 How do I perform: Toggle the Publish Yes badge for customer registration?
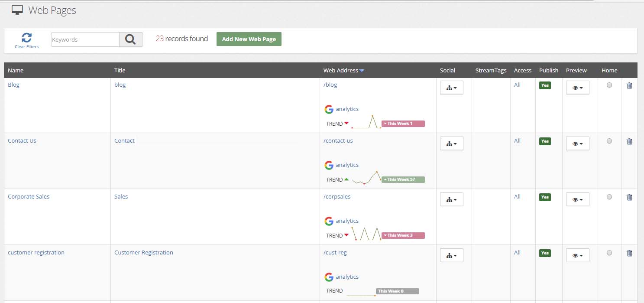[545, 253]
